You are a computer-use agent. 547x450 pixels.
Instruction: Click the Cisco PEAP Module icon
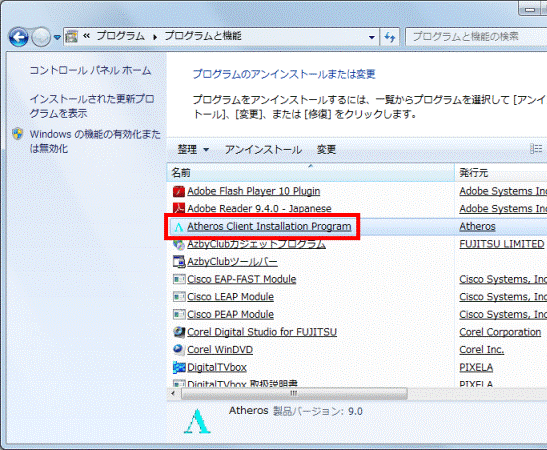coord(179,314)
